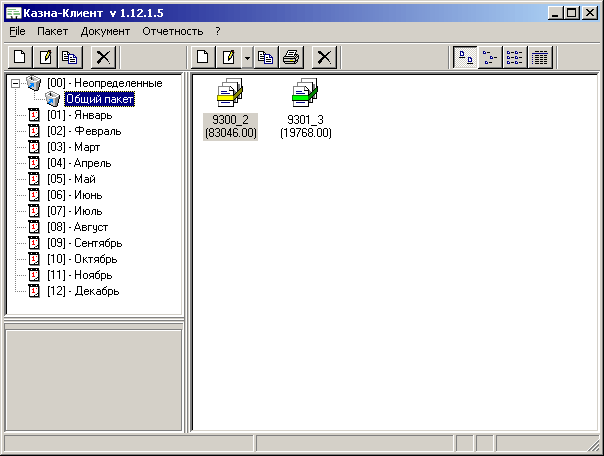This screenshot has height=456, width=604.
Task: Click the new package icon in left toolbar
Action: (x=20, y=57)
